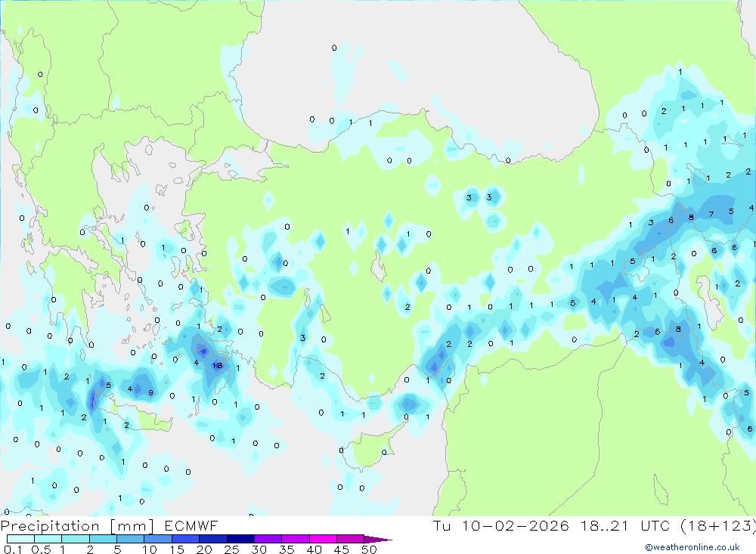Click the legend label '10'
756x554 pixels.
[x=150, y=549]
